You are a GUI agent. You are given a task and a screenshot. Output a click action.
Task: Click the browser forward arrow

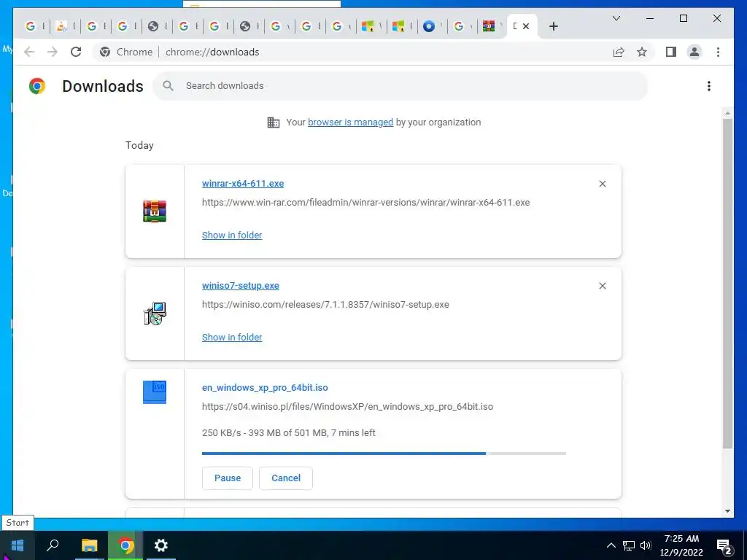pyautogui.click(x=53, y=52)
